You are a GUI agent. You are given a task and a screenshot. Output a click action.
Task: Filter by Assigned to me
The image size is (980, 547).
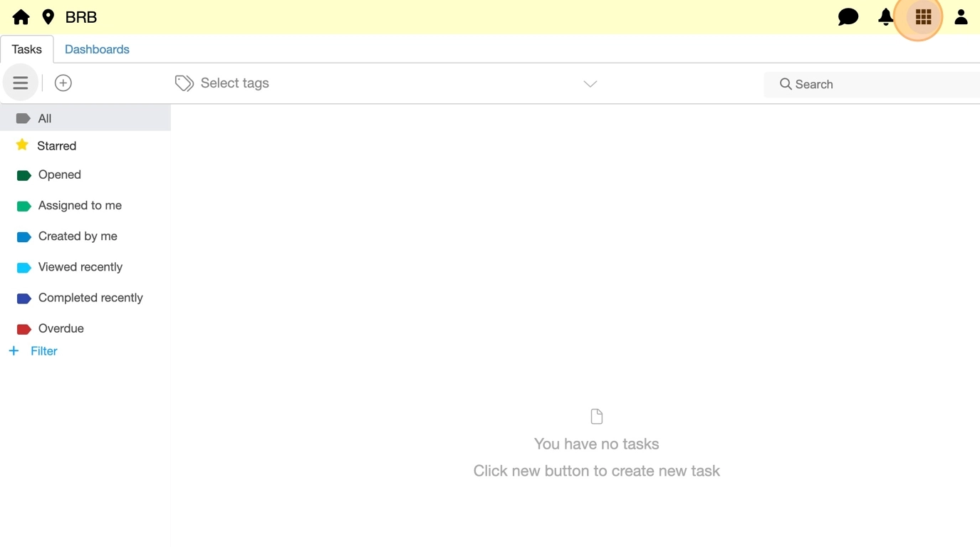[x=80, y=205]
